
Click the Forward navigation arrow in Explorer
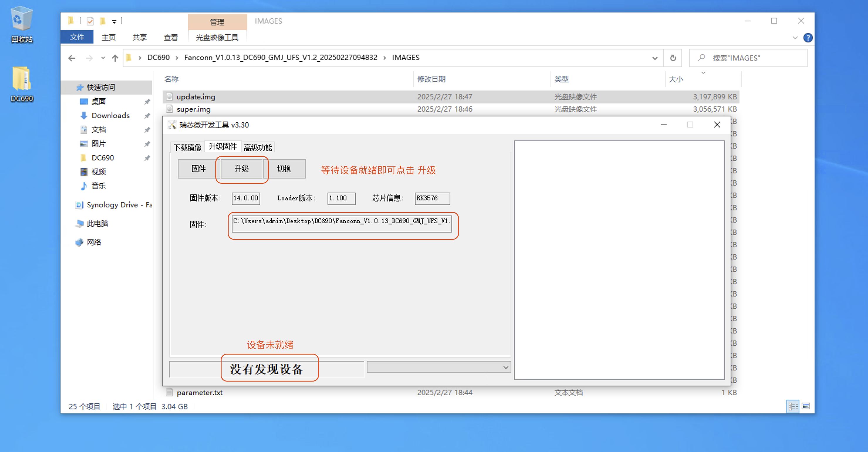[89, 58]
